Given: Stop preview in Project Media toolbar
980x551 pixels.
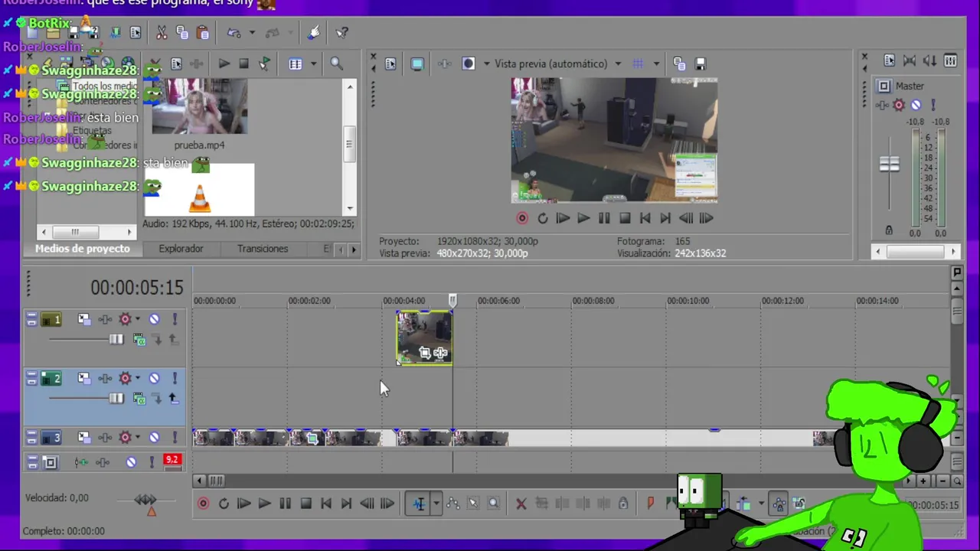Looking at the screenshot, I should pyautogui.click(x=243, y=64).
